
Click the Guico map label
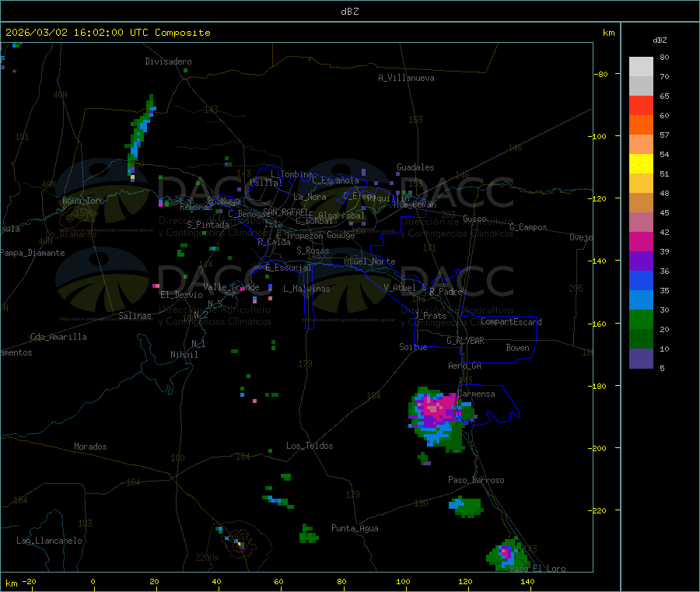point(474,219)
